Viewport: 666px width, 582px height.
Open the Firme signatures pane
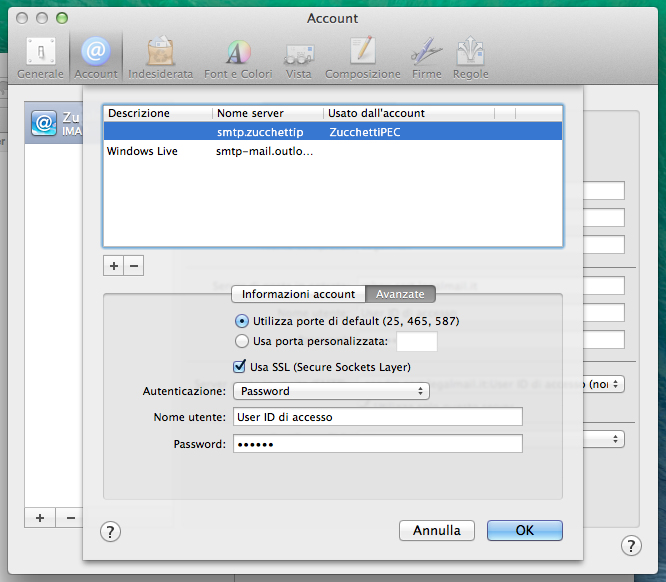click(x=427, y=58)
